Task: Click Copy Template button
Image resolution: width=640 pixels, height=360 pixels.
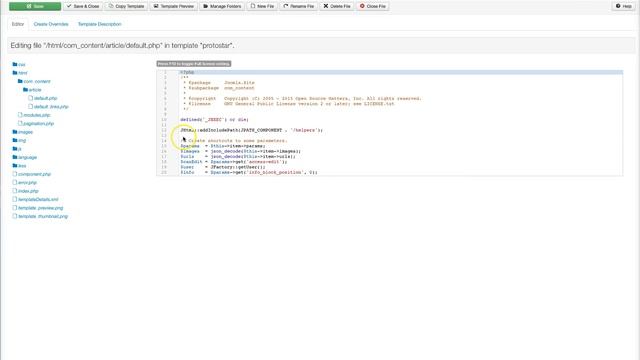Action: tap(127, 6)
